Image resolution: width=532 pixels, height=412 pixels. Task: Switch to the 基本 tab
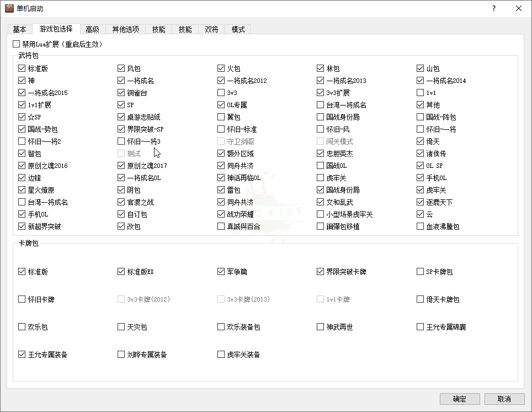(x=19, y=29)
